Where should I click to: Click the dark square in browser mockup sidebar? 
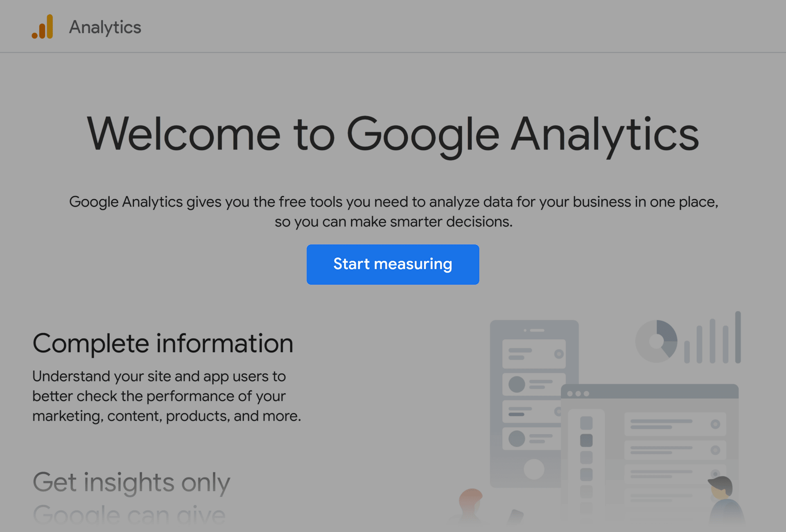click(586, 440)
